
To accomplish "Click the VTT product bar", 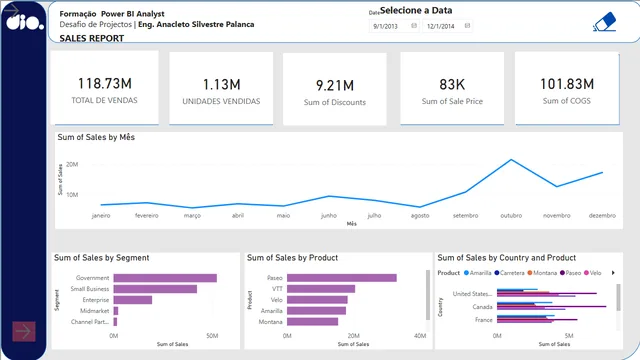I will [321, 289].
